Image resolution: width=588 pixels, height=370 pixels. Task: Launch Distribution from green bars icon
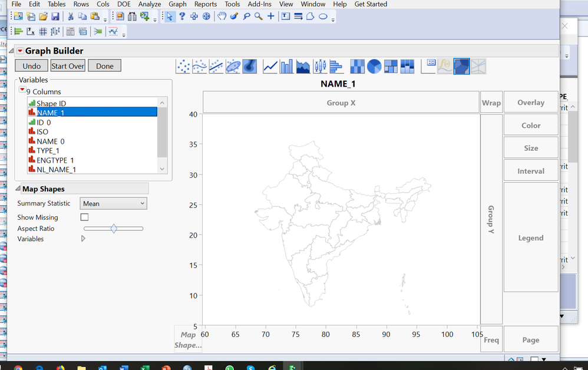click(x=19, y=31)
